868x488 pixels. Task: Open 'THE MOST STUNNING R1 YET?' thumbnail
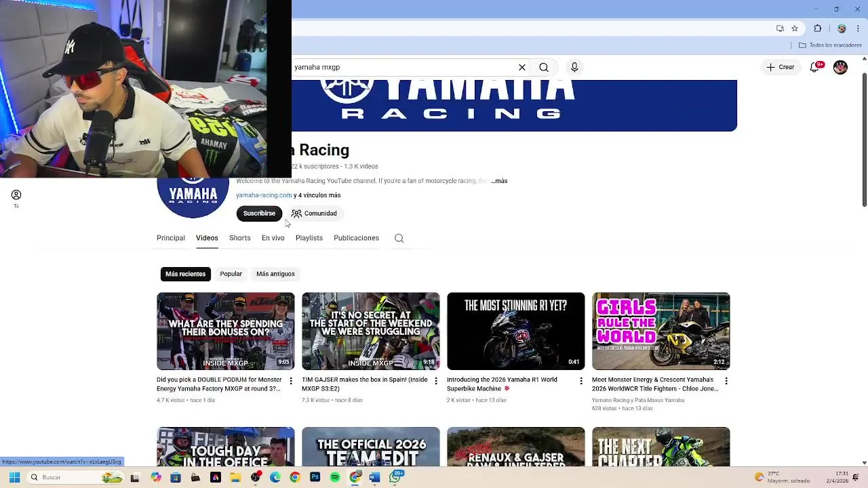coord(516,331)
